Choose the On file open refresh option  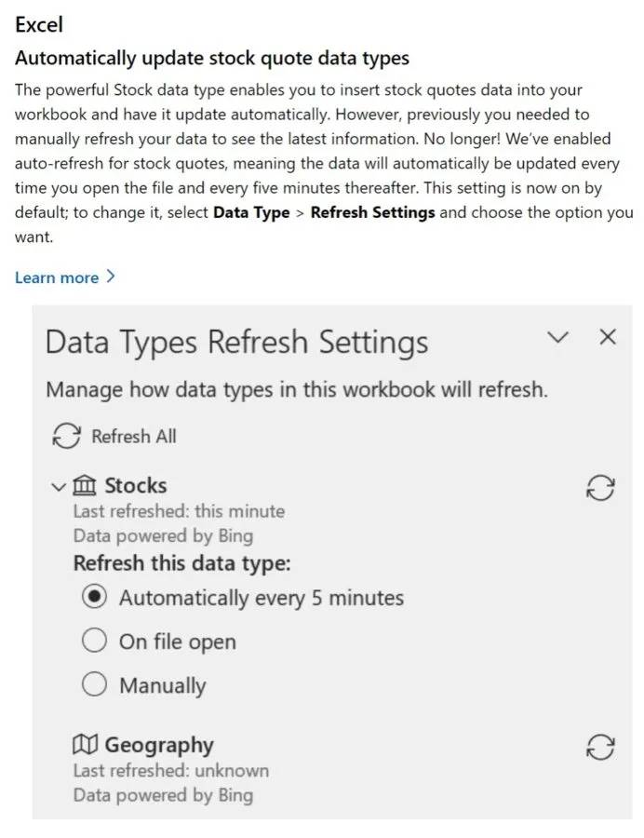pyautogui.click(x=93, y=641)
